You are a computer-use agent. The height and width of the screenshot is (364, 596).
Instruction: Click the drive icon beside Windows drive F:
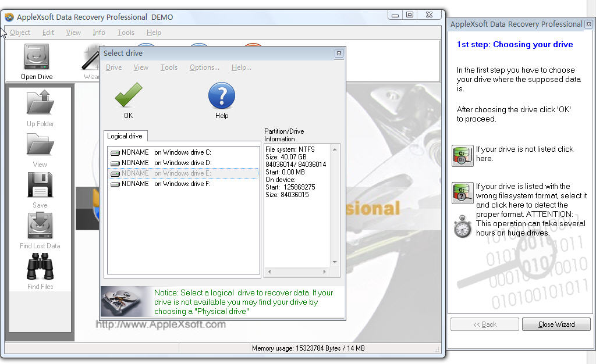(115, 184)
